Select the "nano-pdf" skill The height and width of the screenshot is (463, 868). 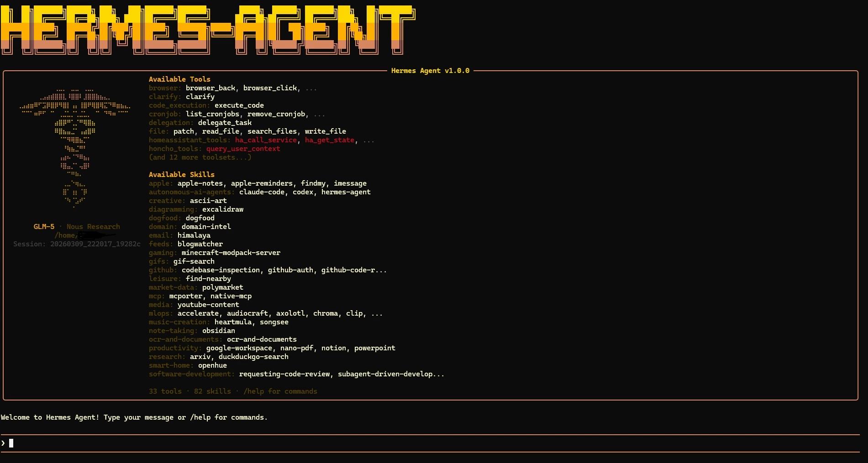(297, 348)
